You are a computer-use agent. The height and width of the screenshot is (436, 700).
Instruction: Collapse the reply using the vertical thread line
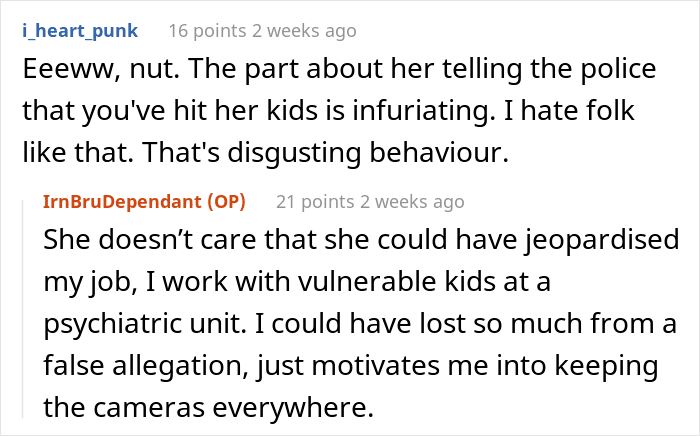23,306
